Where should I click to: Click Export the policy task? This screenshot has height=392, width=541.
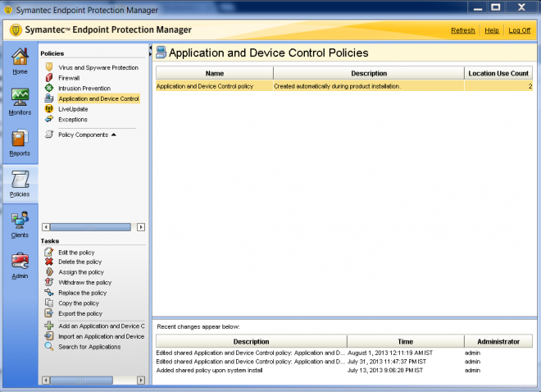tap(80, 313)
